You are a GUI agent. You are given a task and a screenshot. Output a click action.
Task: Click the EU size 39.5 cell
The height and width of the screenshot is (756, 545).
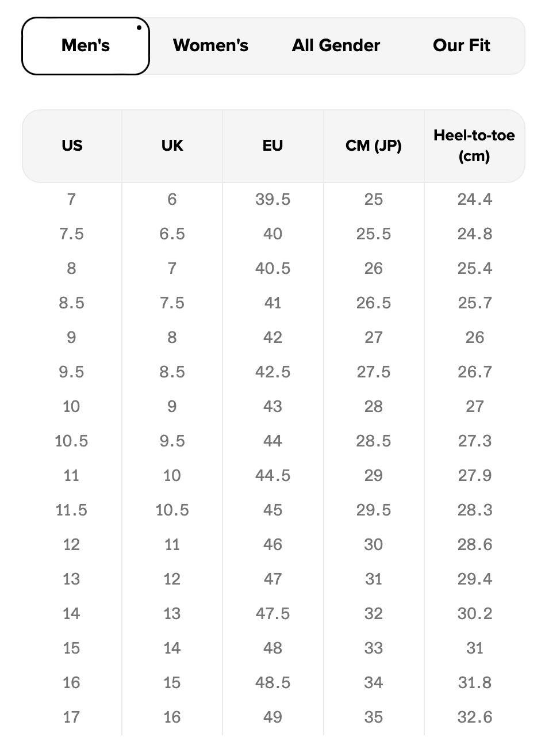click(x=272, y=200)
